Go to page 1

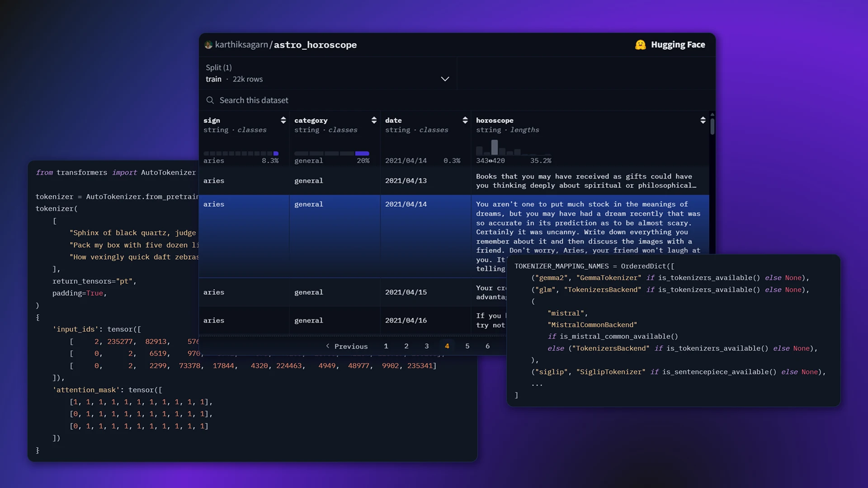pos(386,346)
